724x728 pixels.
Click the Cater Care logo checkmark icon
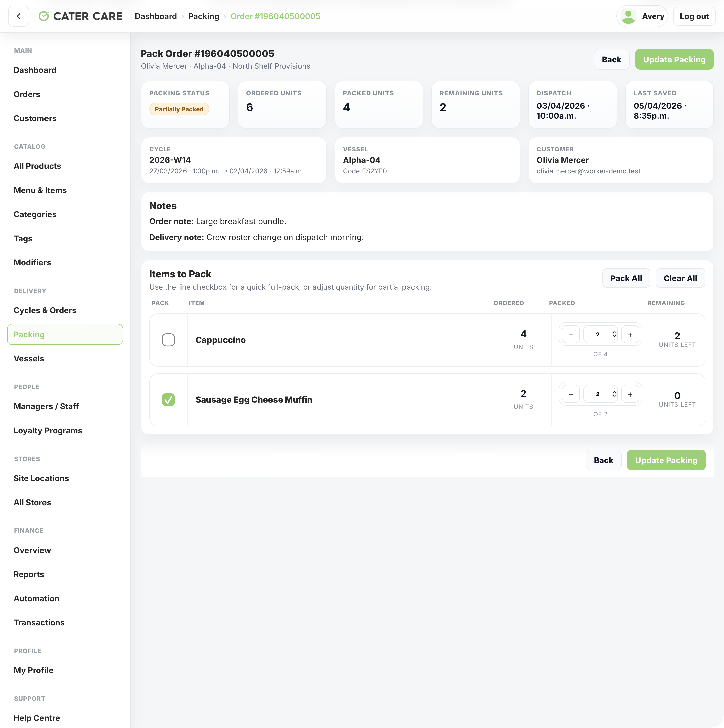[44, 16]
